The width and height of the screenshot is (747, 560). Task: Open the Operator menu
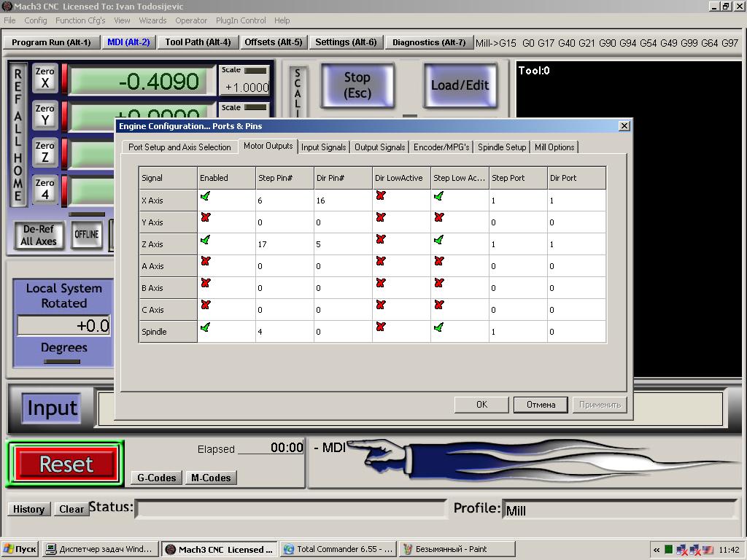point(191,20)
